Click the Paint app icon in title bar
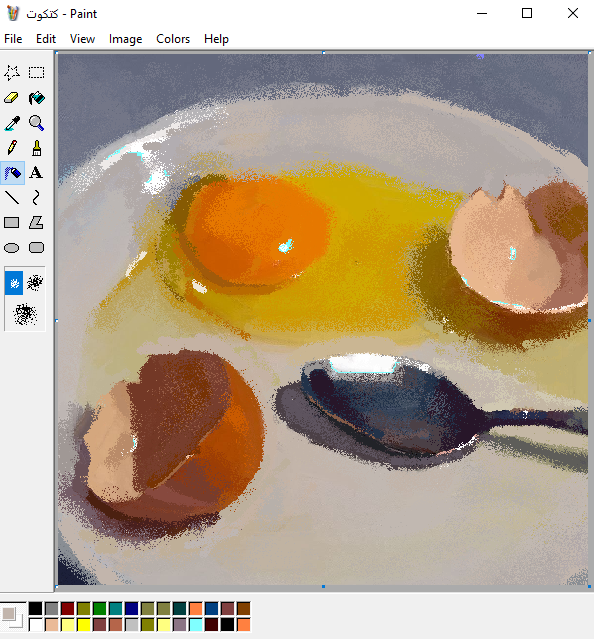594x639 pixels. click(13, 13)
